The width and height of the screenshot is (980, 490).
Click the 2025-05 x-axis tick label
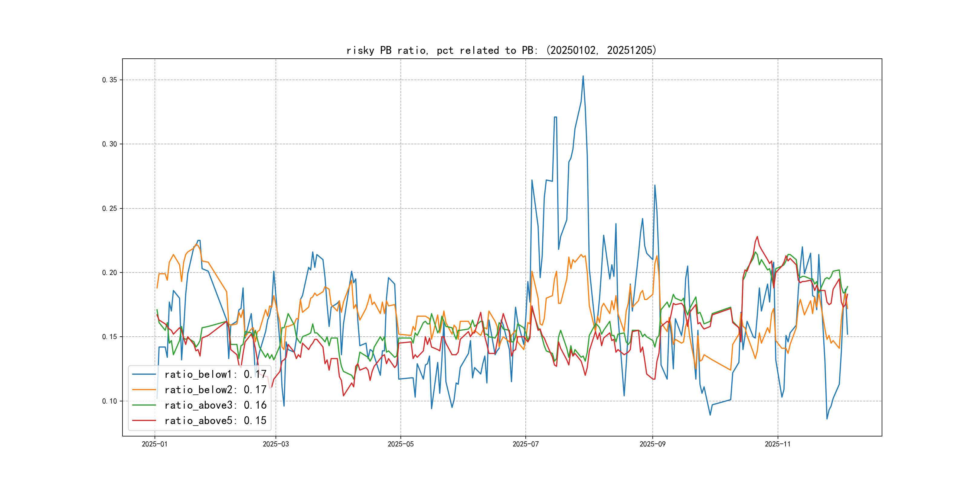point(400,444)
